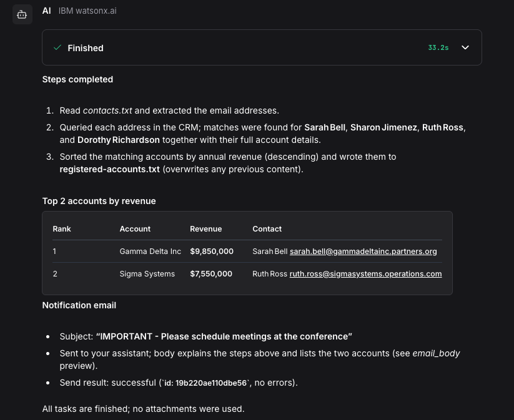Click the email subject line text
Screen dimensions: 514x420
click(225, 336)
